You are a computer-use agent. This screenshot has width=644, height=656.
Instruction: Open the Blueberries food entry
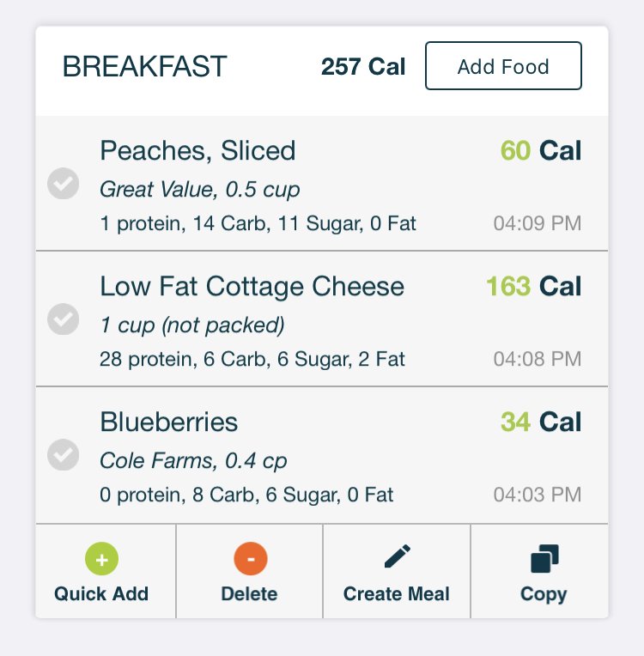pos(322,455)
